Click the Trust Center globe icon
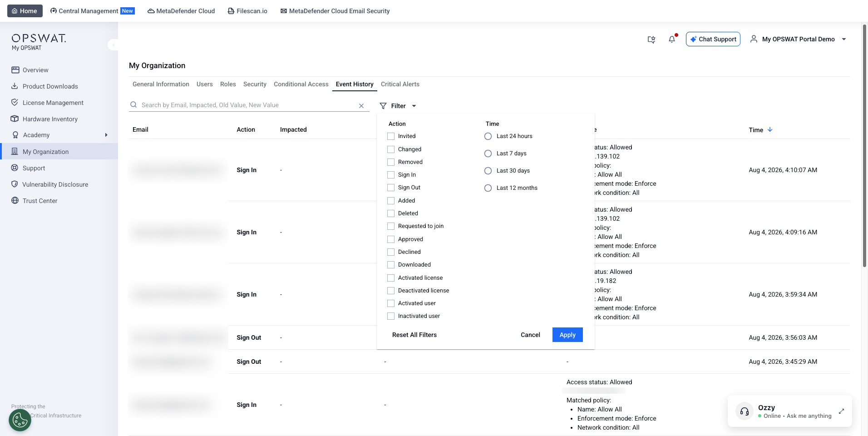 coord(15,201)
